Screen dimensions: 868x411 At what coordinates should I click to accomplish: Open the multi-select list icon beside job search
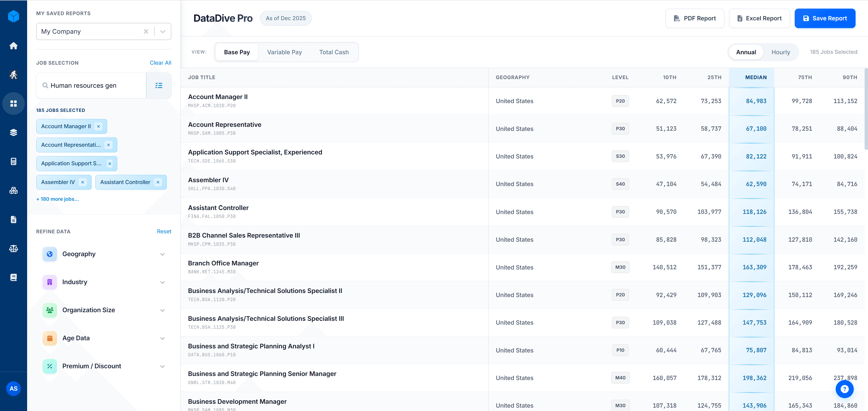tap(159, 85)
